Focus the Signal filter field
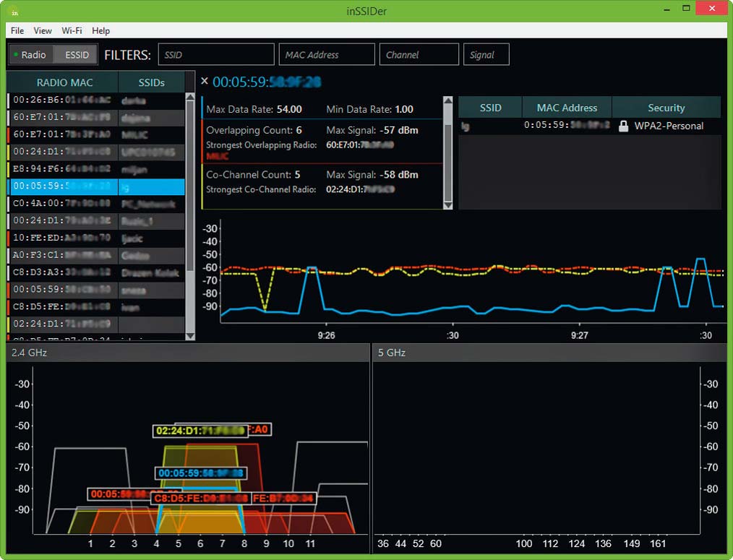This screenshot has width=733, height=560. (486, 55)
